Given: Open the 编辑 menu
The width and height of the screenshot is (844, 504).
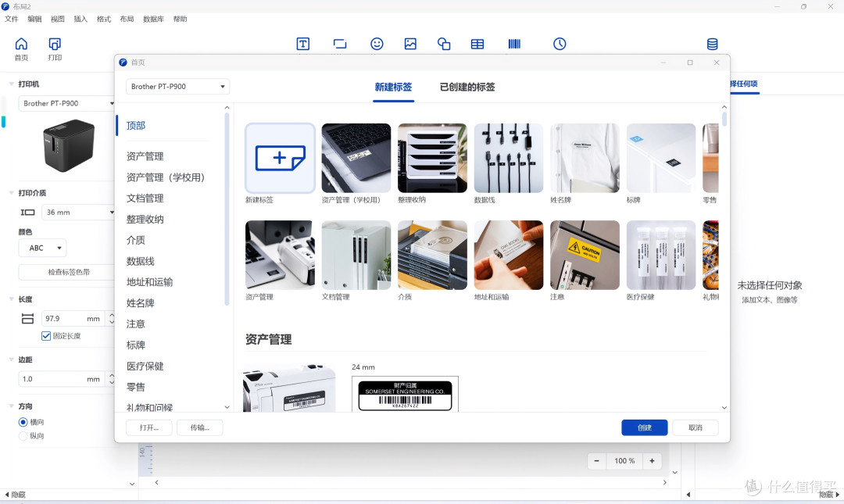Looking at the screenshot, I should (x=34, y=19).
